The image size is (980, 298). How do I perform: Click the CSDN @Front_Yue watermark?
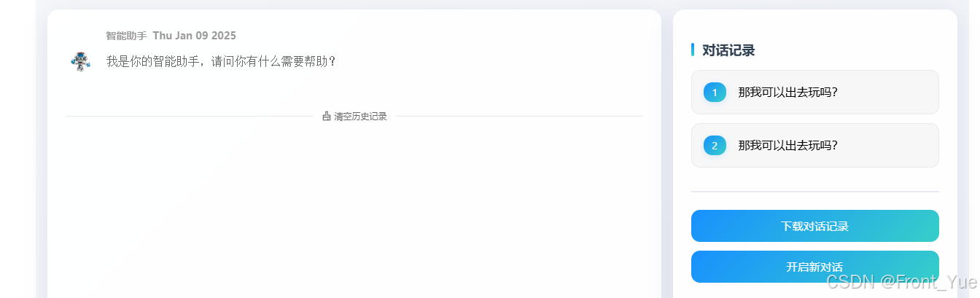(901, 282)
